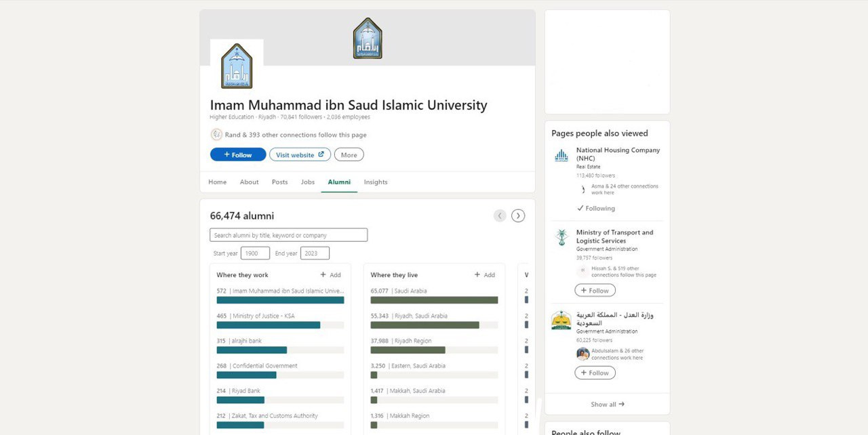Image resolution: width=868 pixels, height=435 pixels.
Task: Click Rand's connection avatar icon
Action: click(216, 135)
